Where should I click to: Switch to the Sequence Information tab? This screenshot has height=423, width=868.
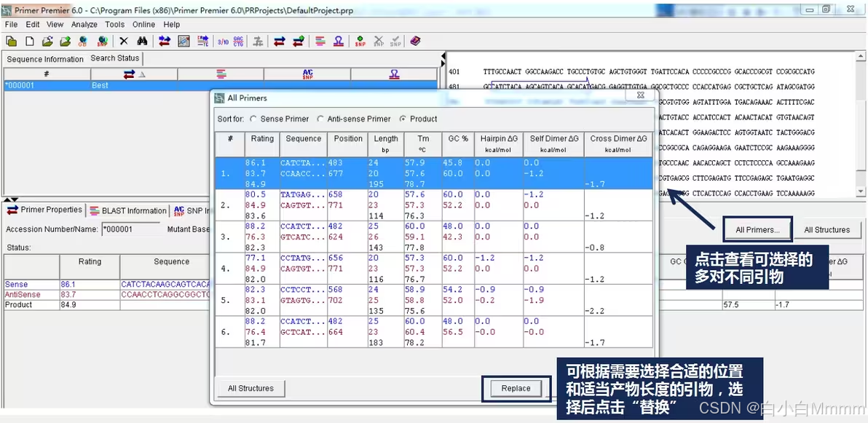[45, 59]
